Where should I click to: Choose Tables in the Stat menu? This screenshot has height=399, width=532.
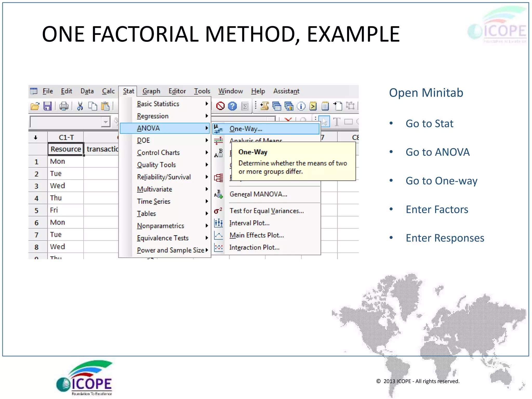[165, 214]
